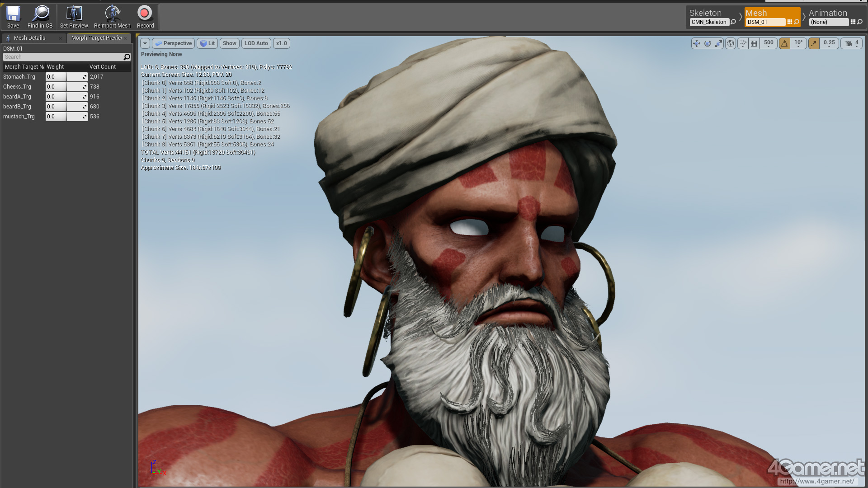Click the Stomach_Trg weight slider field

point(66,77)
